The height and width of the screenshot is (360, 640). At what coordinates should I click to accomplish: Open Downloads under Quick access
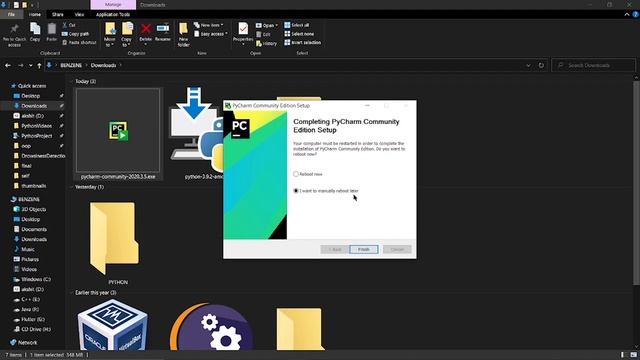[x=34, y=106]
